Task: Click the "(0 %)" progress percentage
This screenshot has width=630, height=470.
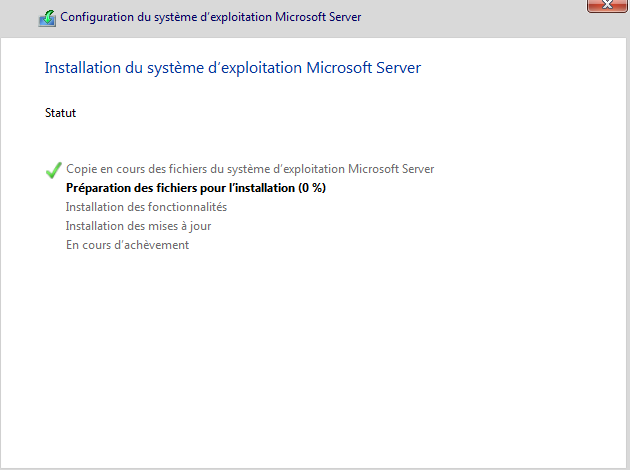Action: (x=312, y=188)
